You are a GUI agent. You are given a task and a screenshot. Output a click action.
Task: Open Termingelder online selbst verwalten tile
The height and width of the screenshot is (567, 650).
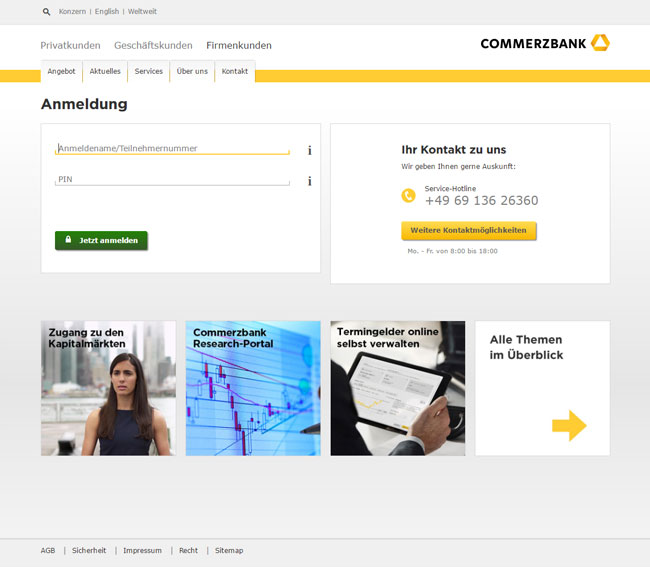coord(398,388)
